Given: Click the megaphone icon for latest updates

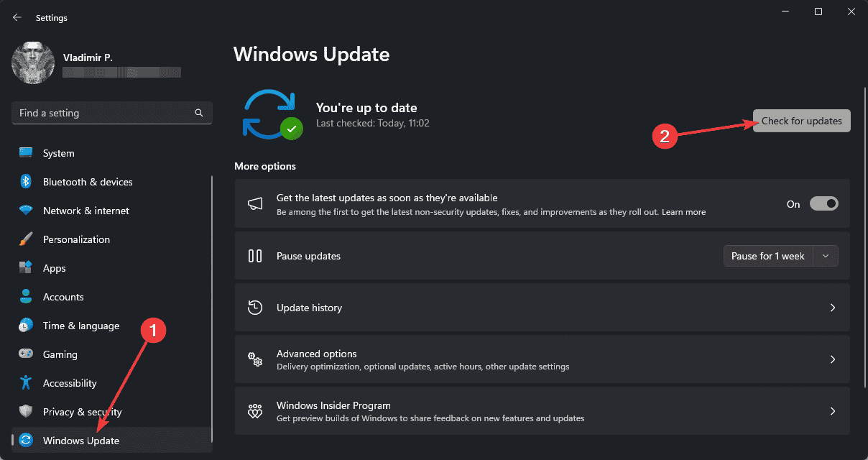Looking at the screenshot, I should coord(255,204).
